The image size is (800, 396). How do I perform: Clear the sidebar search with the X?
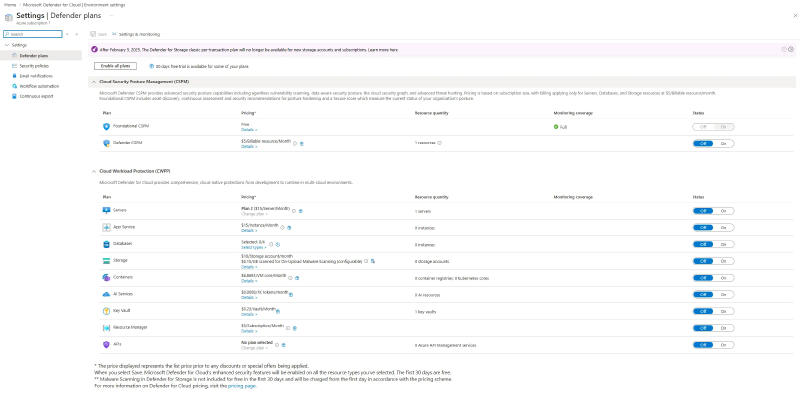[x=67, y=34]
